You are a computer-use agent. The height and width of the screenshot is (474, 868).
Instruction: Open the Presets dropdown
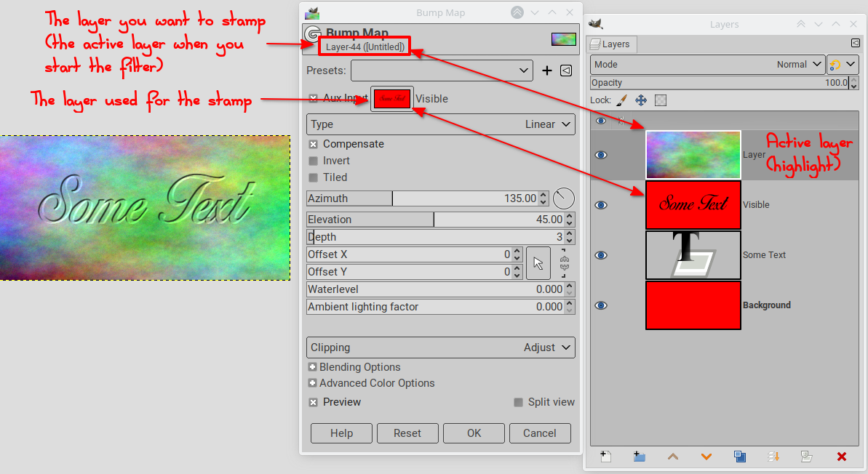(442, 71)
